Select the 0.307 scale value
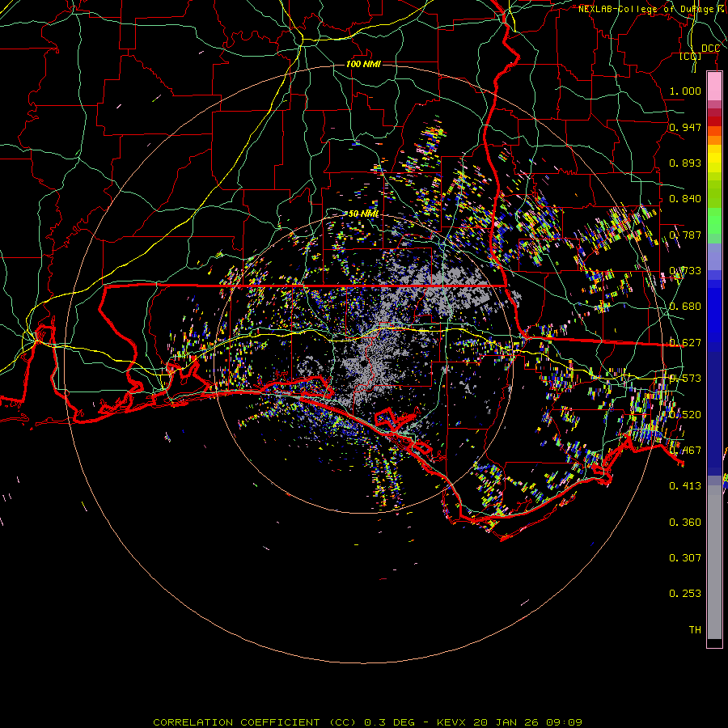The width and height of the screenshot is (728, 728). click(x=685, y=557)
